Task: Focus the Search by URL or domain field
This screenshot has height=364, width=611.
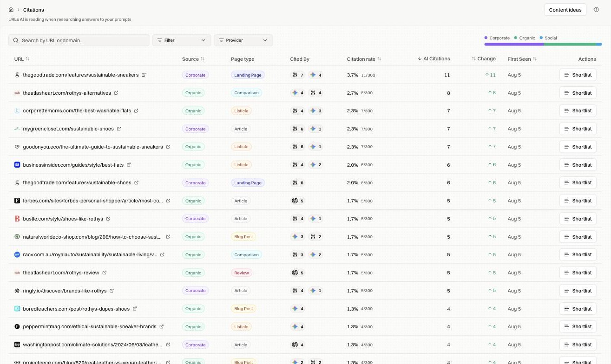Action: click(x=79, y=40)
